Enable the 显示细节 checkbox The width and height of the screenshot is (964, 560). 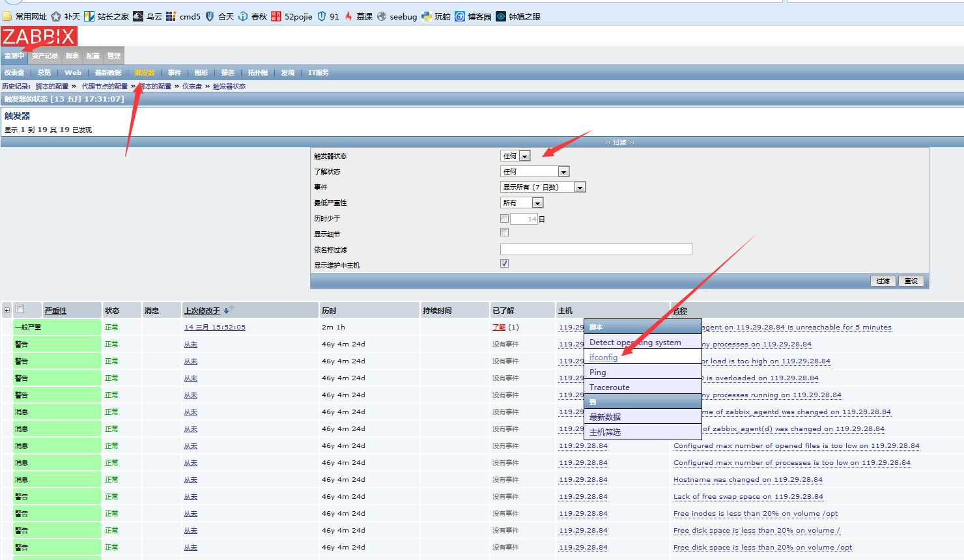tap(504, 232)
